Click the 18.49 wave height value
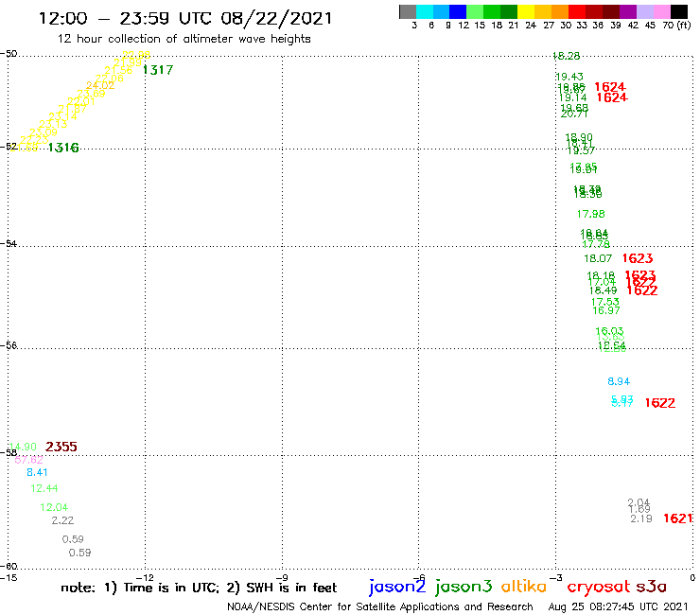 [603, 290]
